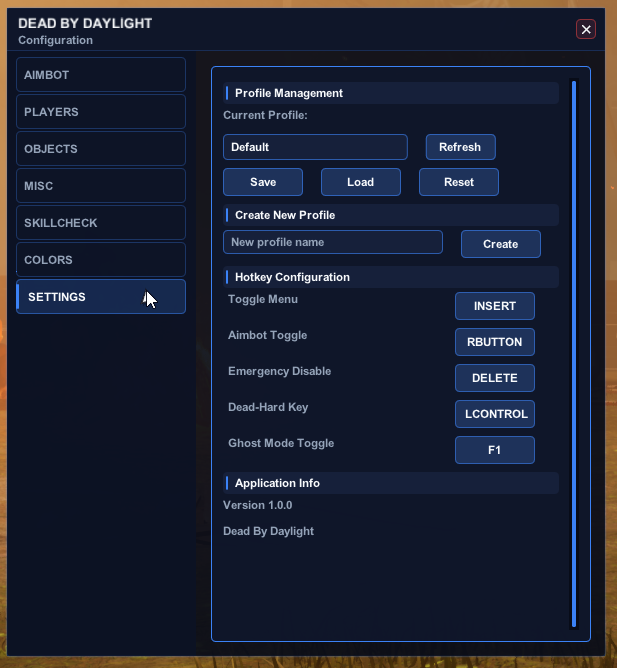Click the Dead By Daylight info text

coord(268,531)
